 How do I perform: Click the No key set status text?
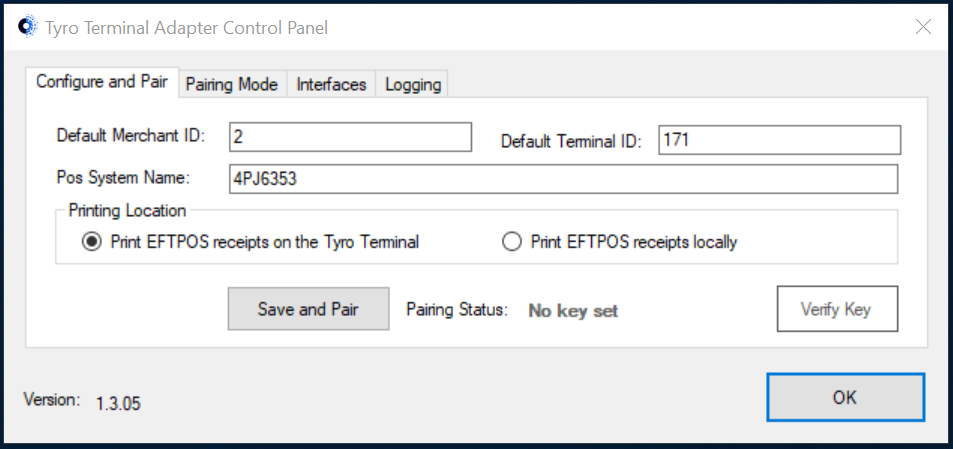click(573, 311)
